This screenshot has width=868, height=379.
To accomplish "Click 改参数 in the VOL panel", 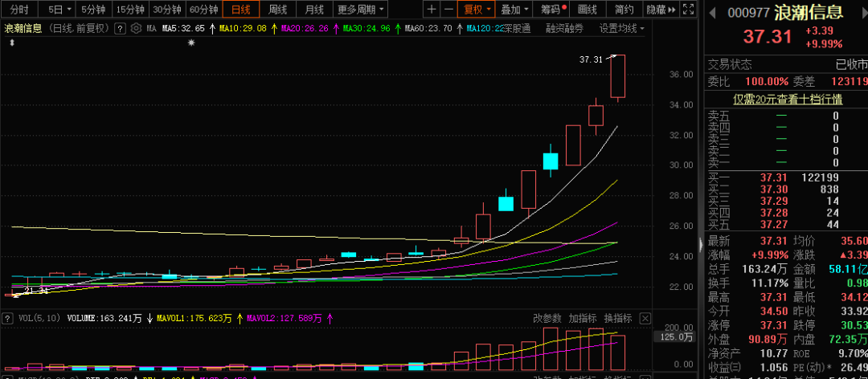I will (547, 318).
